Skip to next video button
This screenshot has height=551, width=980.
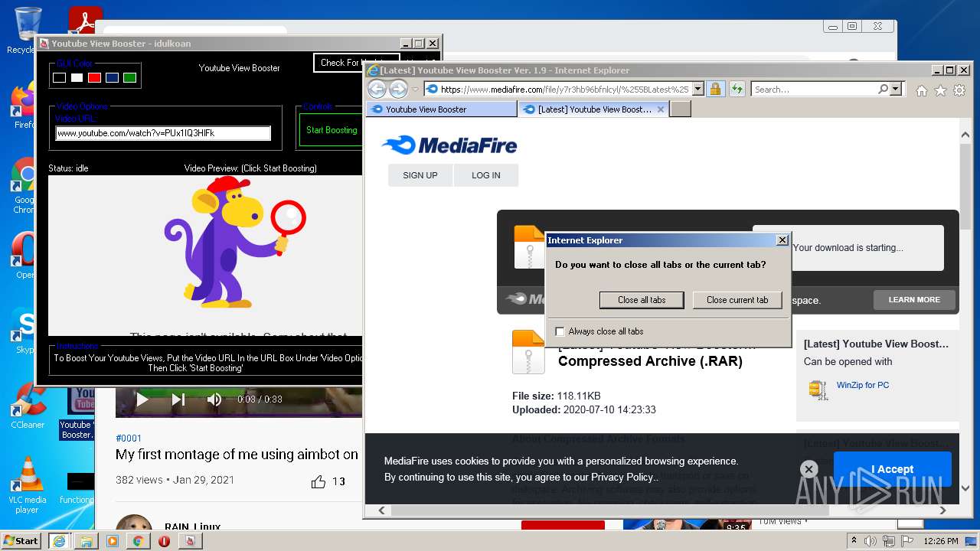click(x=178, y=399)
